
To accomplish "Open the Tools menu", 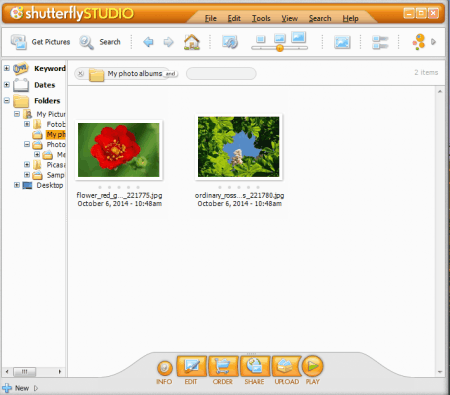I will pos(261,19).
